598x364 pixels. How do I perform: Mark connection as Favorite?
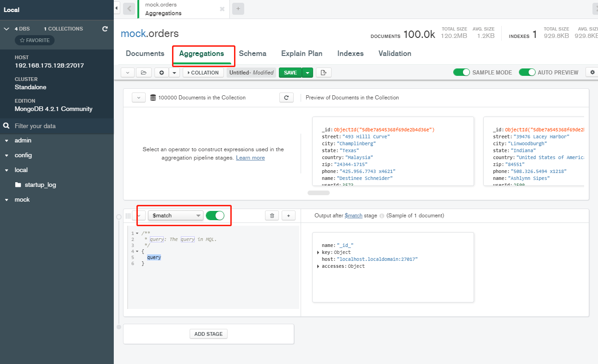point(35,40)
